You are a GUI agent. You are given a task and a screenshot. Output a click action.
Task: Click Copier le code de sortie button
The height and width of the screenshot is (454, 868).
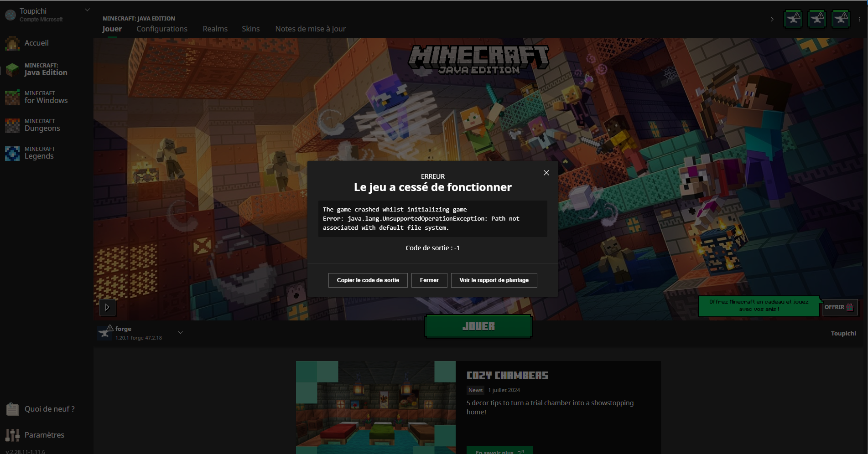point(368,280)
